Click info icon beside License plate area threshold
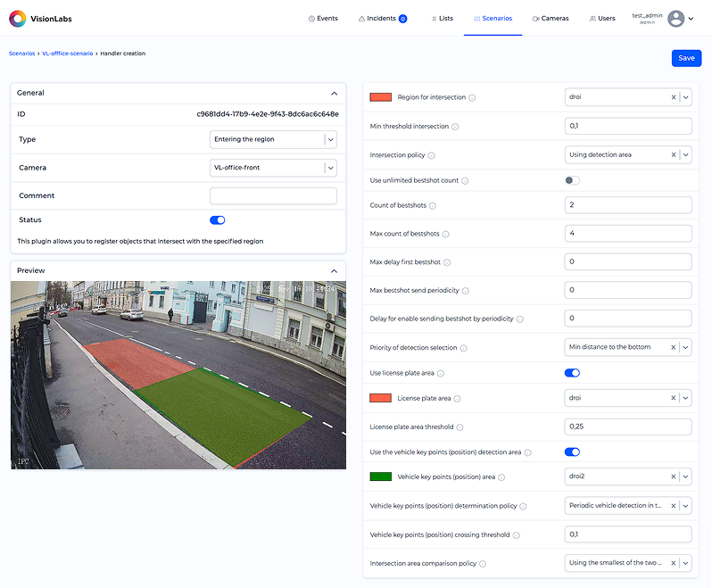Screen dimensions: 712x588 coord(459,427)
